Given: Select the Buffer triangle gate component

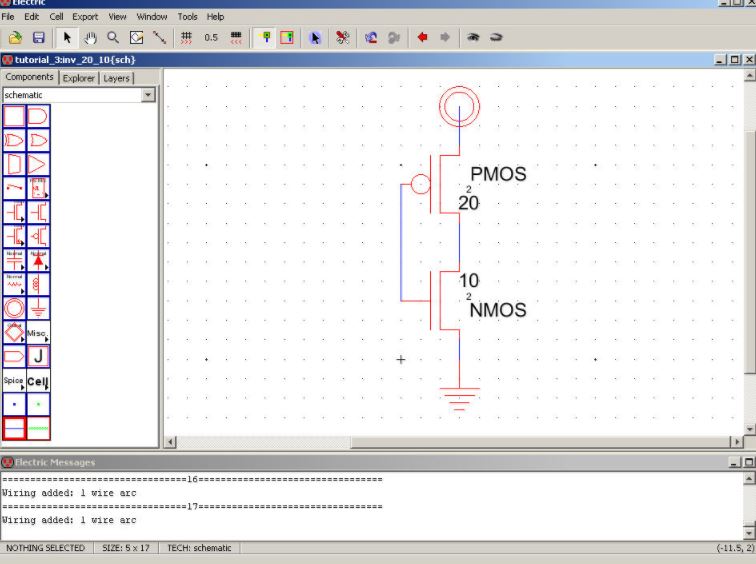Looking at the screenshot, I should tap(38, 164).
